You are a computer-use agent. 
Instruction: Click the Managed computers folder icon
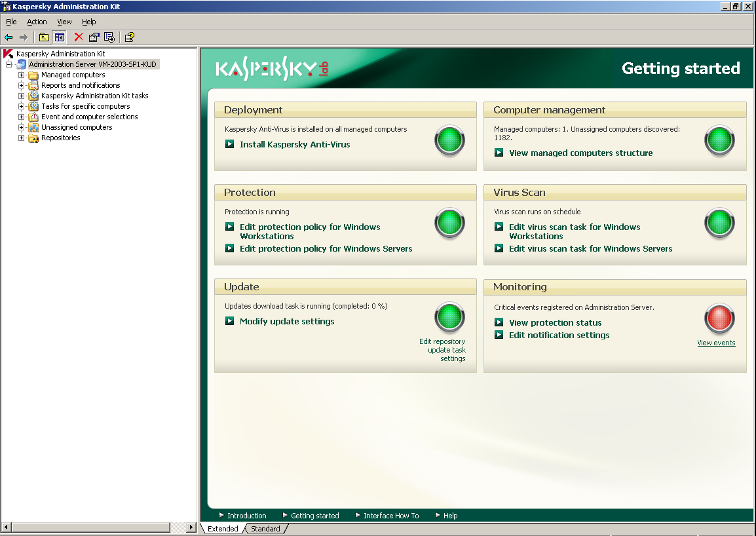(x=33, y=75)
